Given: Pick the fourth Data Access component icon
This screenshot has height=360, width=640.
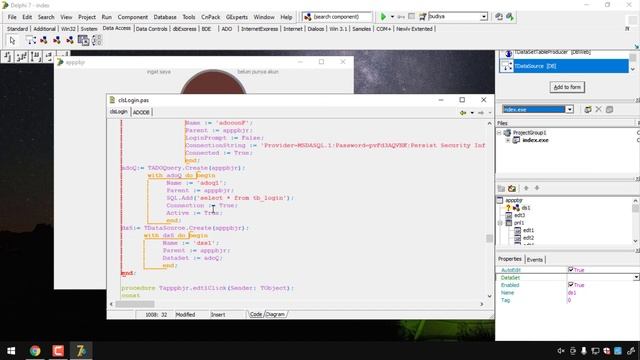Looking at the screenshot, I should [70, 40].
